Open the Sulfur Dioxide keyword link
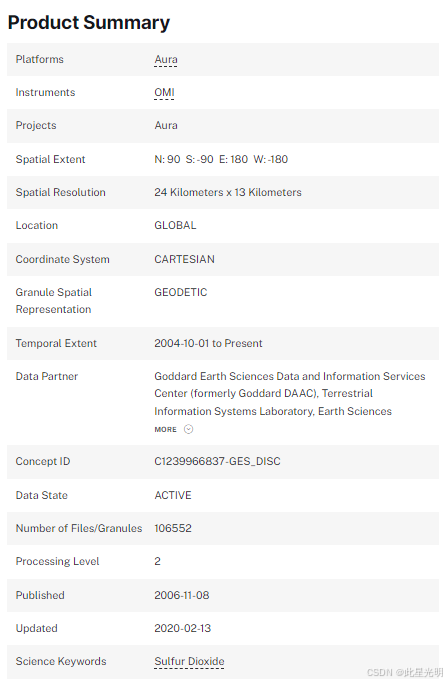The height and width of the screenshot is (684, 447). pos(189,661)
